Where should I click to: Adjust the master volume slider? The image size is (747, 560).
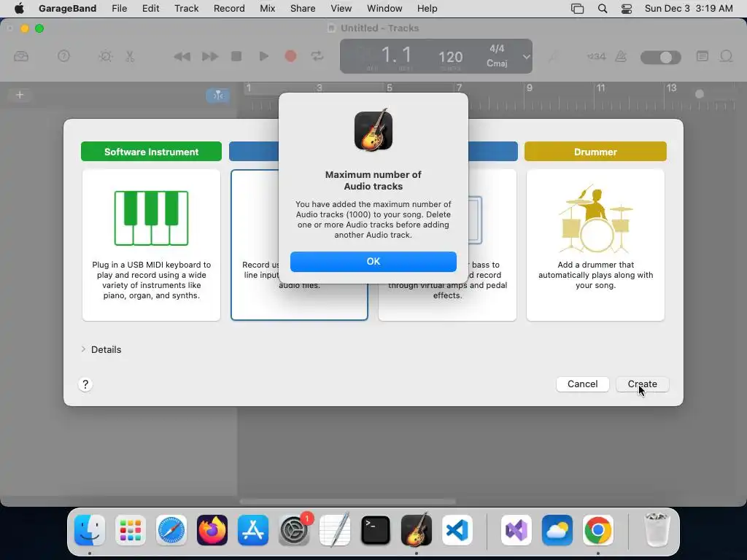coord(660,57)
